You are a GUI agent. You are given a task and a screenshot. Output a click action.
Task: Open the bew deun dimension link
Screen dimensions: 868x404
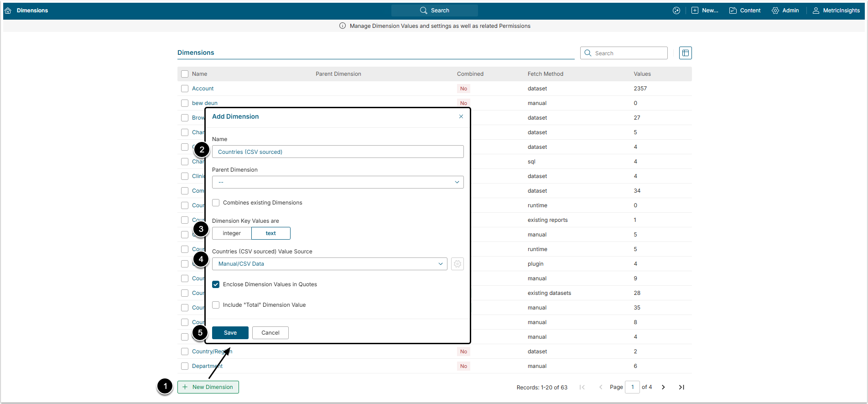pos(205,103)
